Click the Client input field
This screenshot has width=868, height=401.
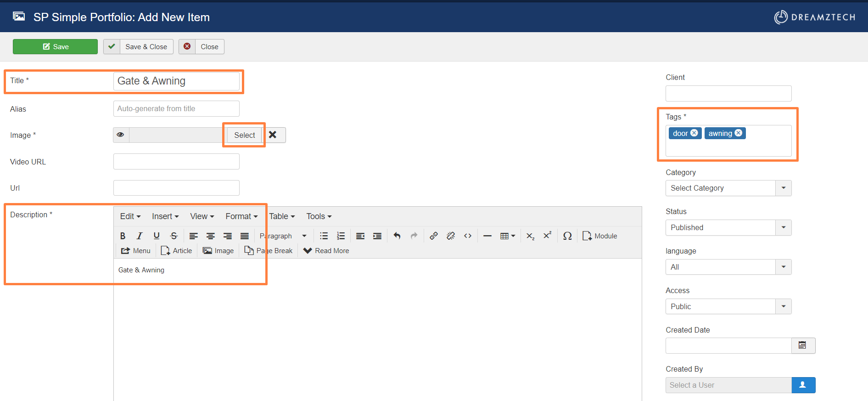[x=728, y=94]
